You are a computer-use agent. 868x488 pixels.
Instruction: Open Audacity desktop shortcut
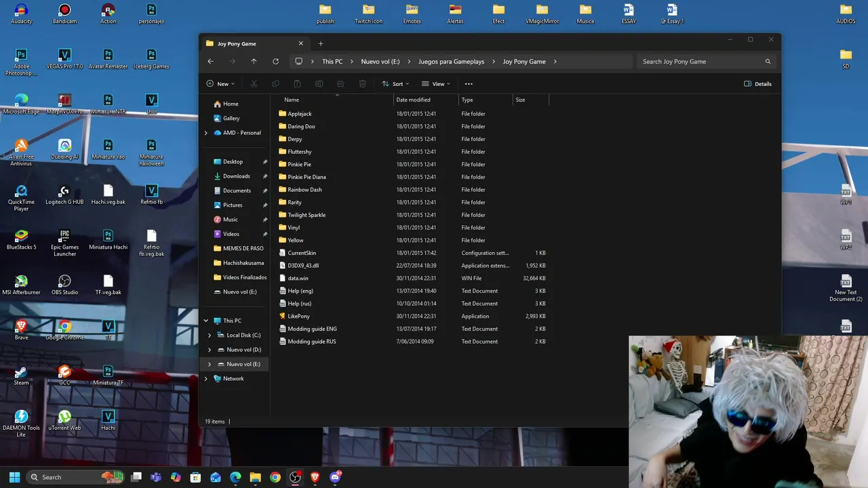pyautogui.click(x=21, y=14)
